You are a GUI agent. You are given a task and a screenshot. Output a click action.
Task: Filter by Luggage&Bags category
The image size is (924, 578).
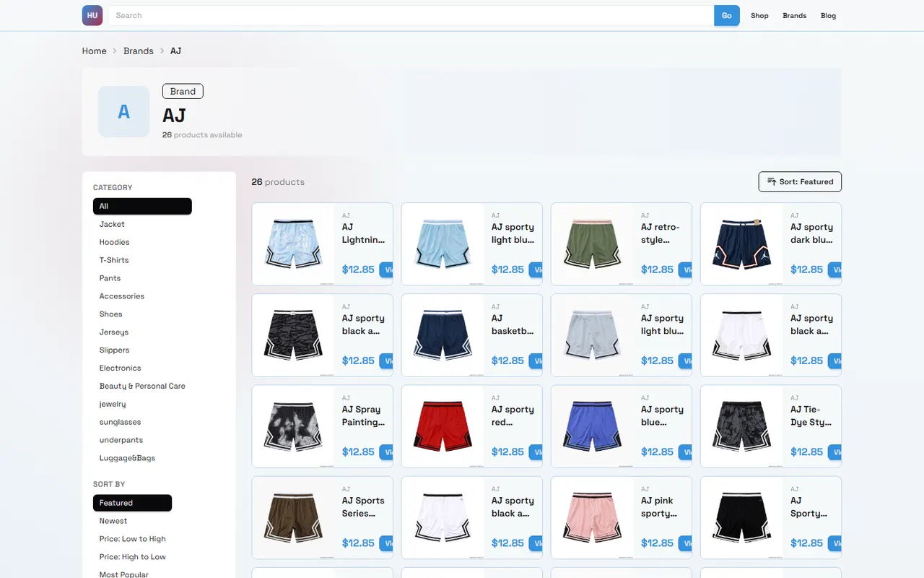128,459
